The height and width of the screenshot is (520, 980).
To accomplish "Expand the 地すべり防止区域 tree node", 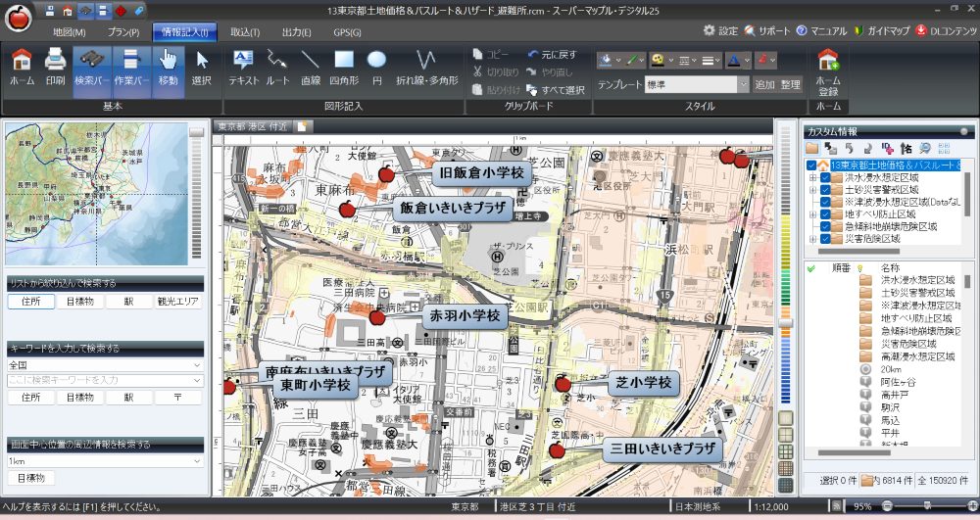I will 812,213.
